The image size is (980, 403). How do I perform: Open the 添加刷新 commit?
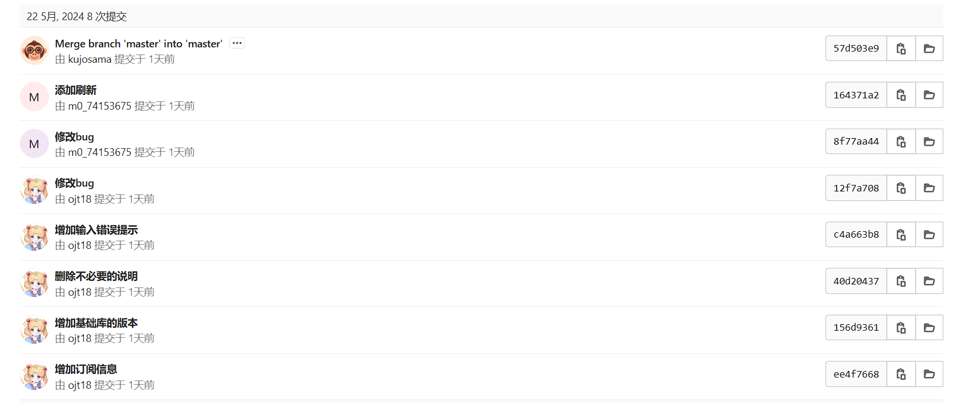point(76,90)
